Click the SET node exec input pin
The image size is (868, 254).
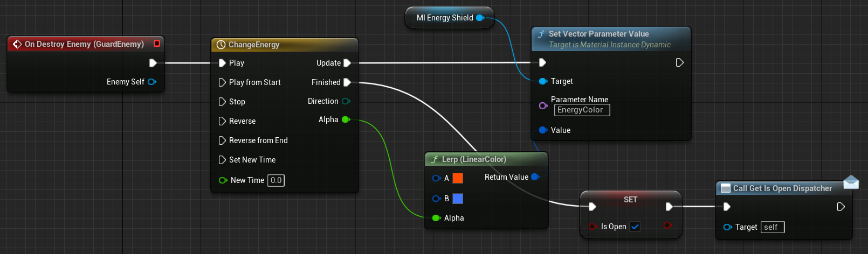592,207
